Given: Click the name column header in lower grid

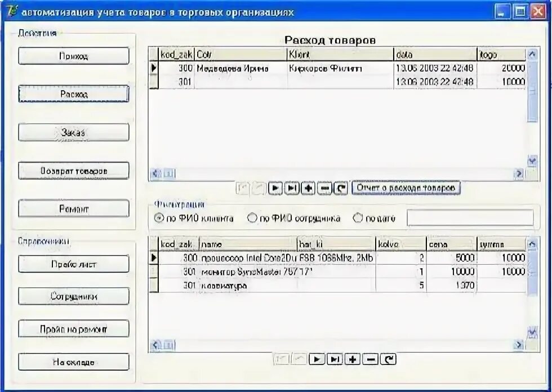Looking at the screenshot, I should [x=248, y=244].
